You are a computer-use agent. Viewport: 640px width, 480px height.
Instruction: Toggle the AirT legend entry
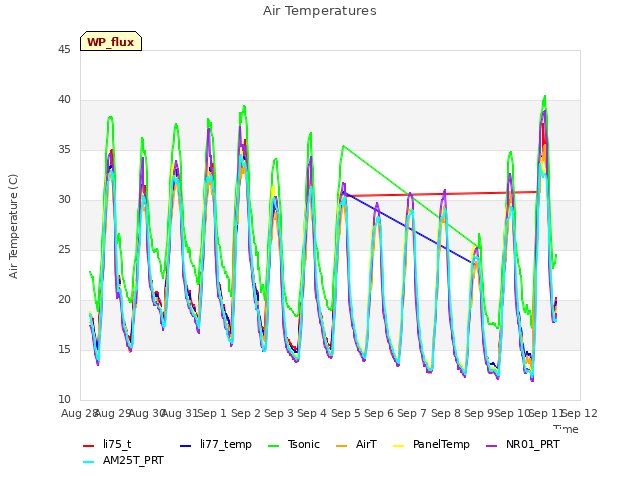pyautogui.click(x=356, y=444)
